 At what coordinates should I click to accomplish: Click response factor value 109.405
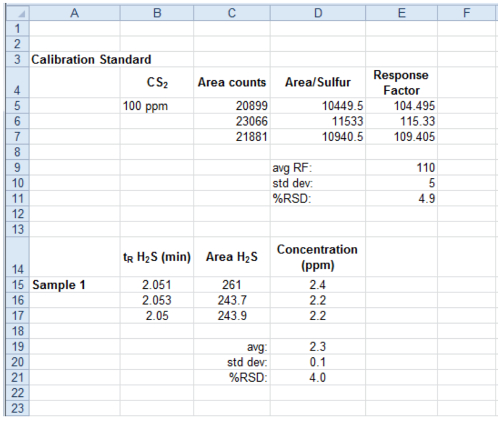(x=402, y=136)
